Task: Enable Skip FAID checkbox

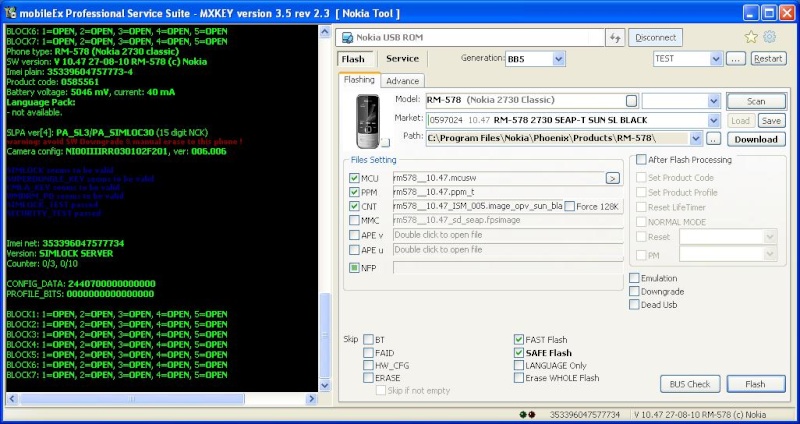Action: pos(368,353)
